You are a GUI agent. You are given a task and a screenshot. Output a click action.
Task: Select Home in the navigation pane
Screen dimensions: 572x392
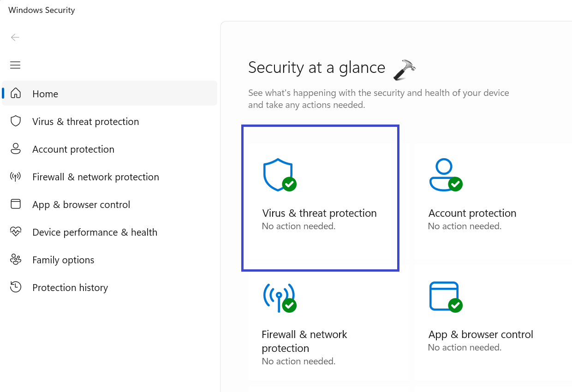45,94
